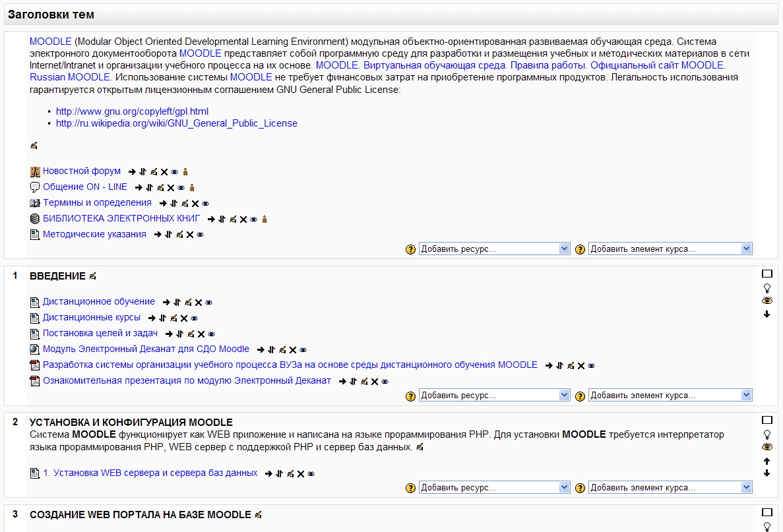
Task: Delete the Новостной форум activity
Action: [x=164, y=171]
